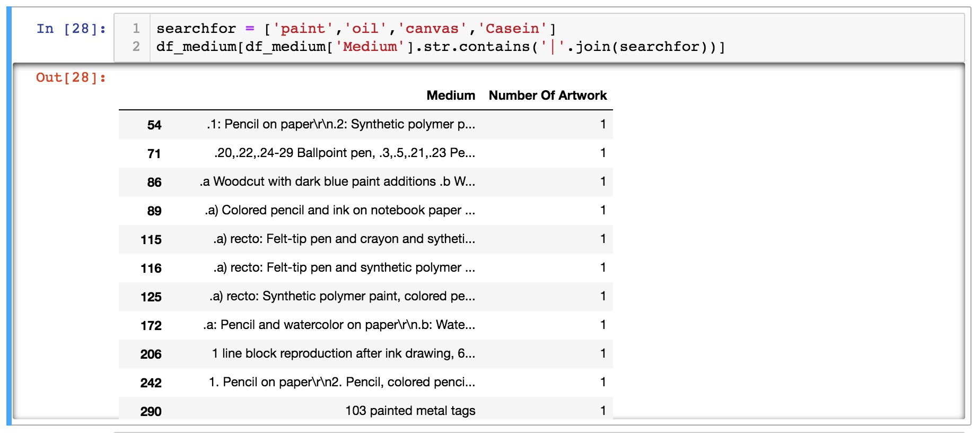Click the Medium column header
980x433 pixels.
[x=450, y=96]
